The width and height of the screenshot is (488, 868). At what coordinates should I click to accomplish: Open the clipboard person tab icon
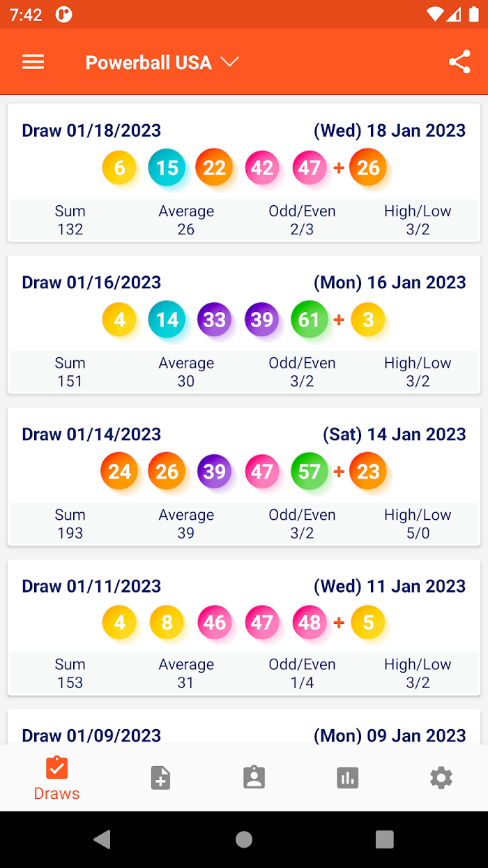pos(254,777)
